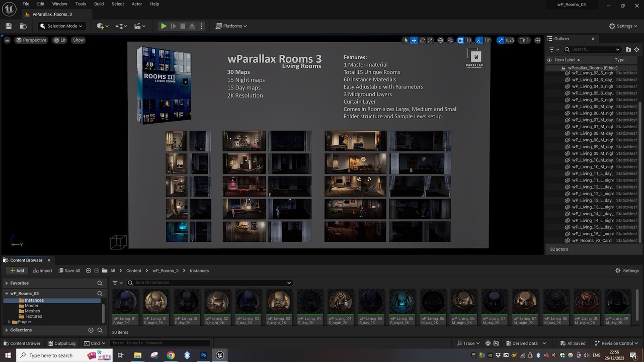Screen dimensions: 644x362
Task: Activate the Rotate gizmo tool
Action: pos(422,40)
